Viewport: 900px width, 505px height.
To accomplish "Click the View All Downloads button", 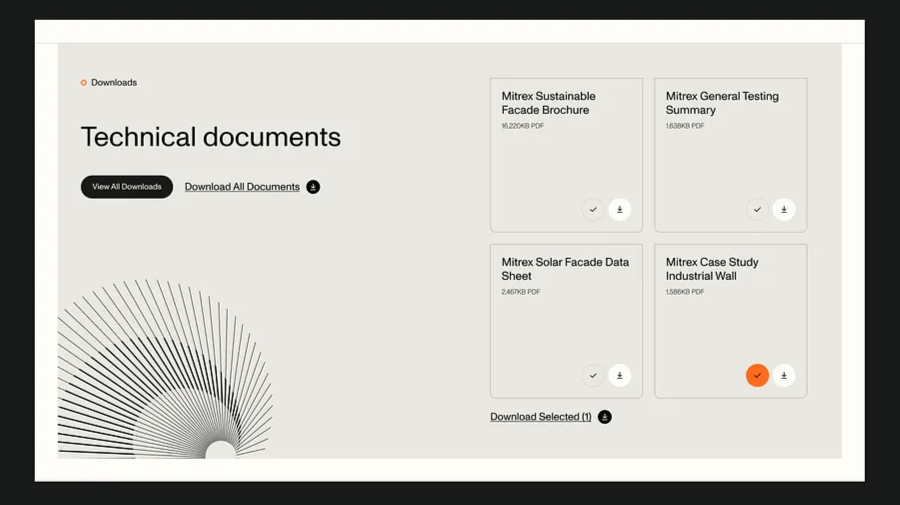I will point(127,187).
